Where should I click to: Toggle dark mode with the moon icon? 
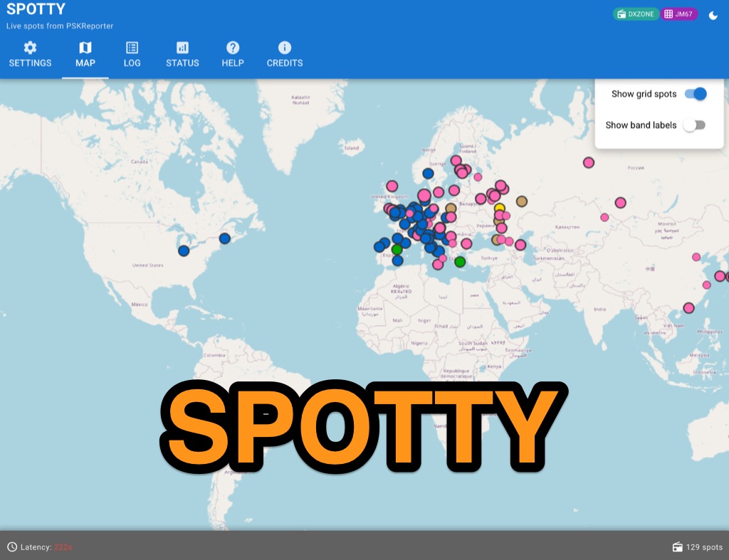(714, 14)
